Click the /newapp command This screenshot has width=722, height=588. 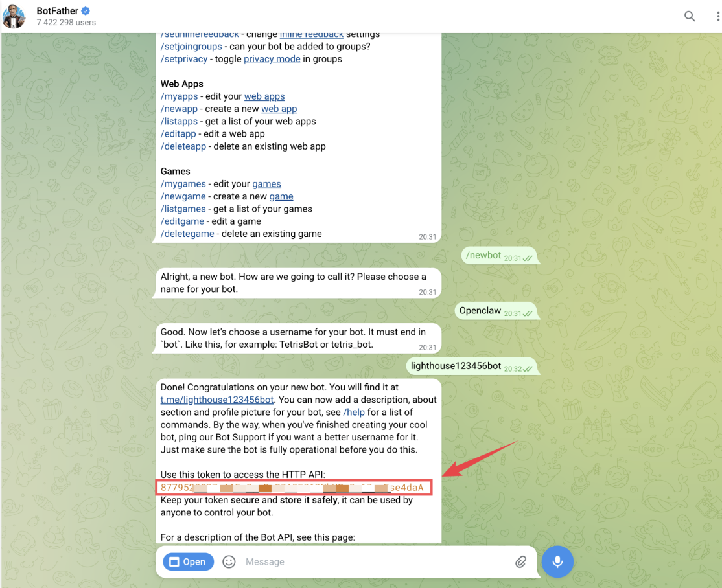pos(179,109)
